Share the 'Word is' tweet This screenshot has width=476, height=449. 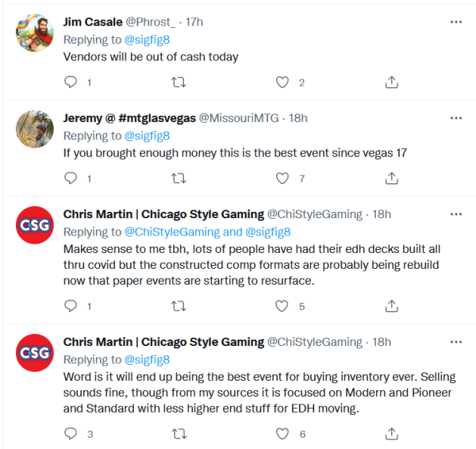click(x=391, y=433)
